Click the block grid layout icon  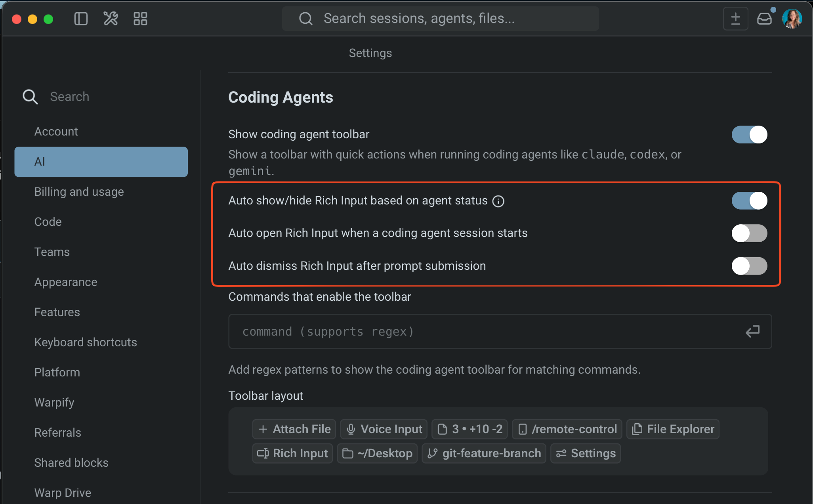coord(140,18)
